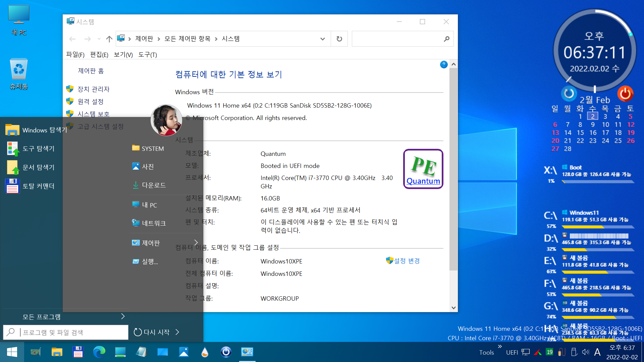644x362 pixels.
Task: Open 실행... dialog from start menu
Action: point(145,261)
